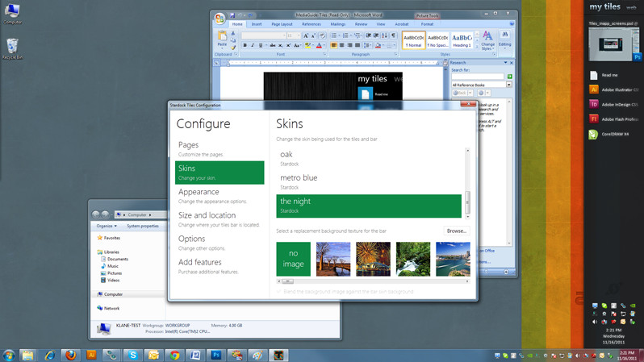Select the night skin entry
The width and height of the screenshot is (644, 362).
pos(369,206)
